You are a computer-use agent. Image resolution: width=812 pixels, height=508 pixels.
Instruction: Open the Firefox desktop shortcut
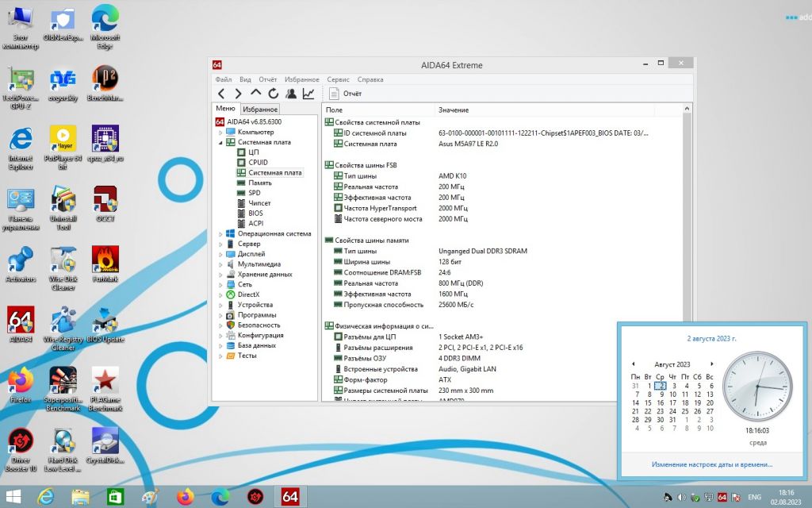point(20,385)
